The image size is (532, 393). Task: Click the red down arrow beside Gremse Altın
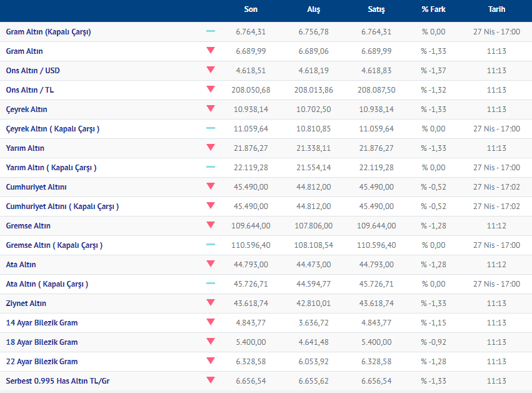coord(210,225)
